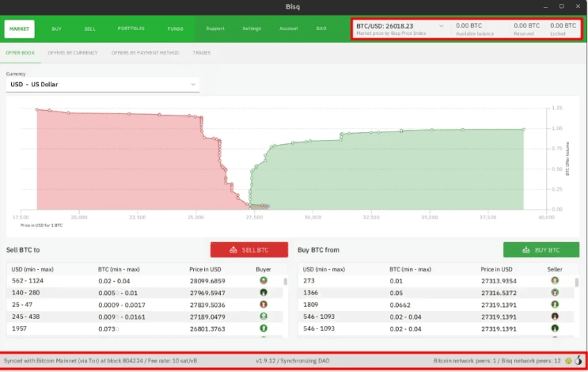The width and height of the screenshot is (588, 372).
Task: Open the Market tab
Action: click(x=20, y=28)
